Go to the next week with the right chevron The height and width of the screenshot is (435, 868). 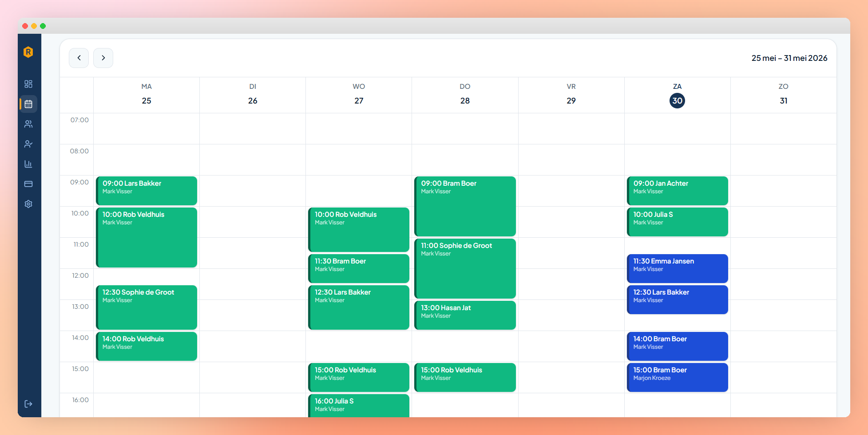pos(103,58)
